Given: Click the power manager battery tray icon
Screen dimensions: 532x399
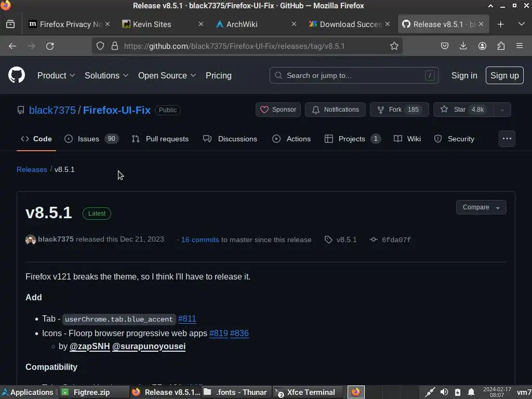Looking at the screenshot, I should (458, 392).
